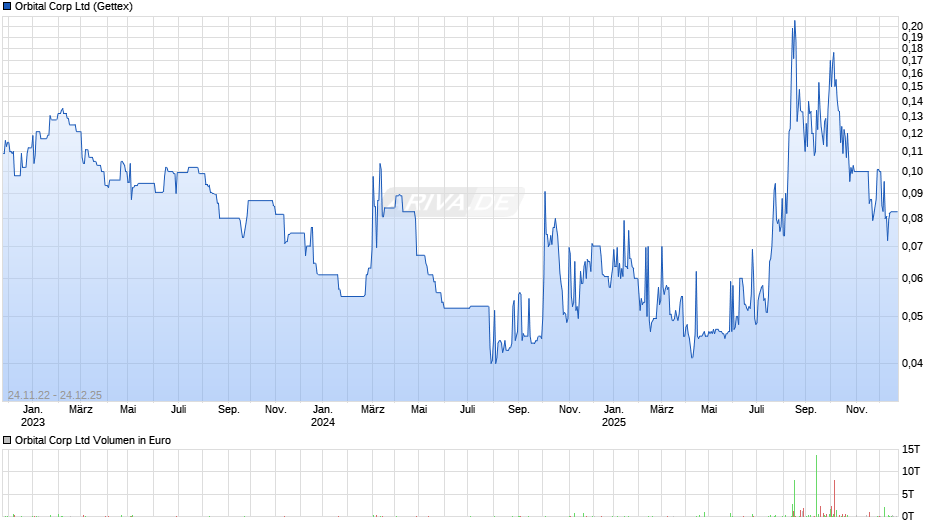This screenshot has height=526, width=940.
Task: Click the y-axis value 0,18
Action: (912, 49)
